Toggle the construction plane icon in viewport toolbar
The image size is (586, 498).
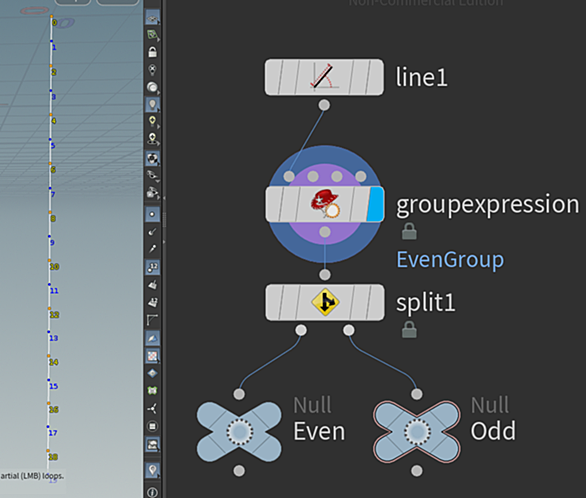[x=152, y=35]
